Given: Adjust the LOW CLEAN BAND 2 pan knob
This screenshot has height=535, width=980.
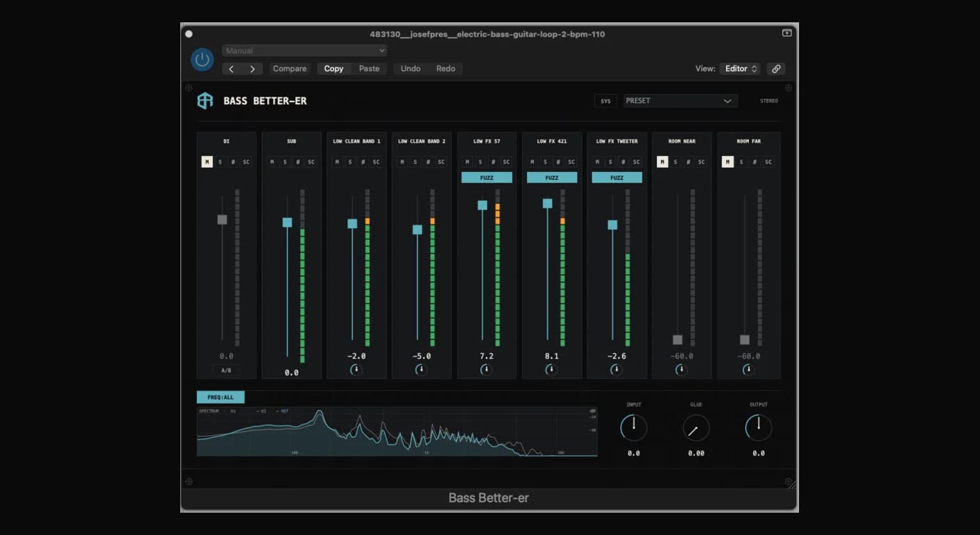Looking at the screenshot, I should pos(421,369).
